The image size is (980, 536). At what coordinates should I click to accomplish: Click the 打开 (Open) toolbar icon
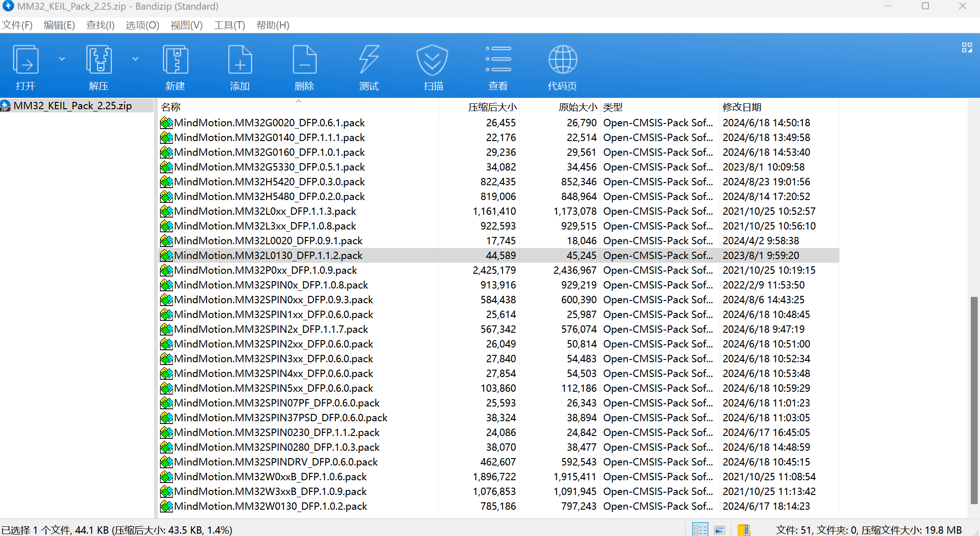tap(25, 60)
